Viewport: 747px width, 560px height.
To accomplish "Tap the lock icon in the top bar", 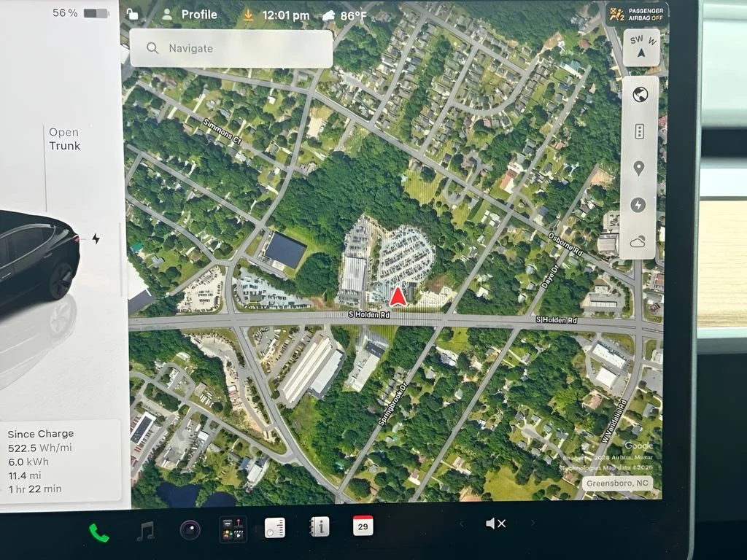I will pyautogui.click(x=132, y=14).
